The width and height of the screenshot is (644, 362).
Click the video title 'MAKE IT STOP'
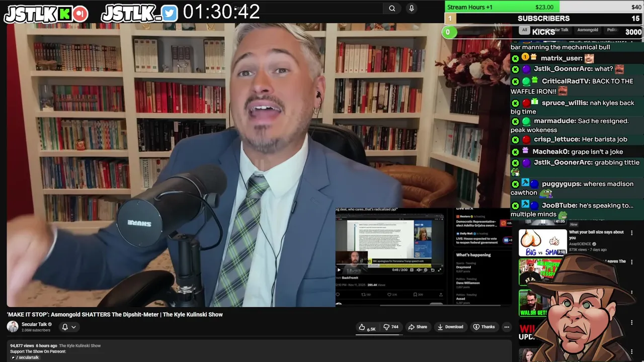pyautogui.click(x=115, y=314)
